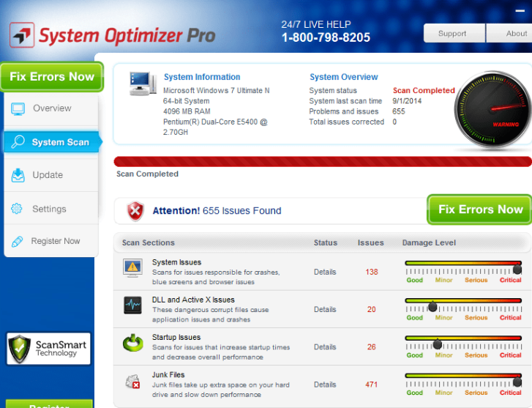Click the Junk Files icon
Screen dimensions: 532x408
[x=132, y=381]
